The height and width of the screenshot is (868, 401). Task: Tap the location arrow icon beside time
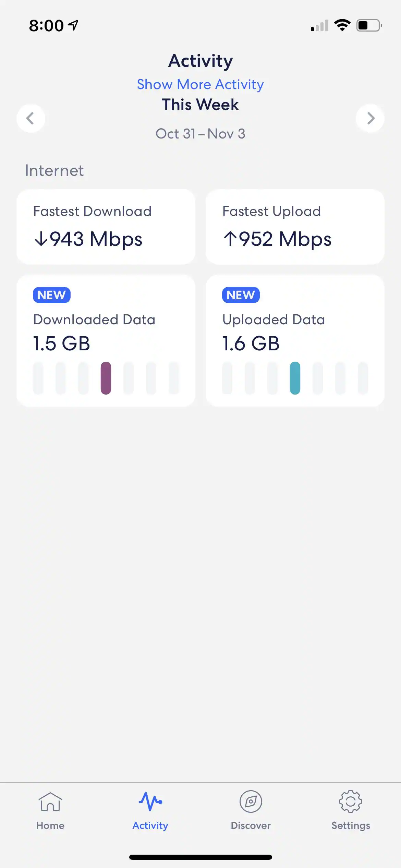coord(73,25)
